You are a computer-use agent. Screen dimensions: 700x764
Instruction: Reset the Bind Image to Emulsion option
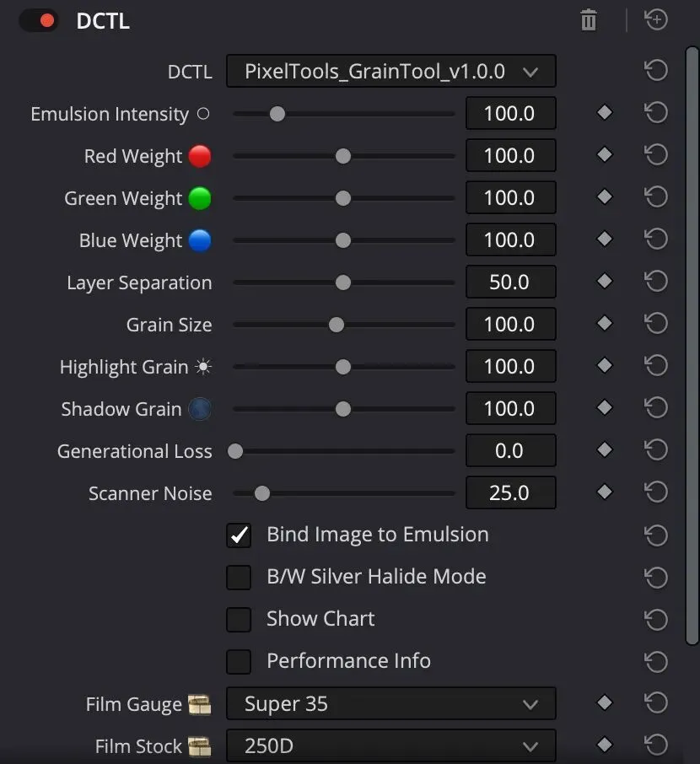655,535
